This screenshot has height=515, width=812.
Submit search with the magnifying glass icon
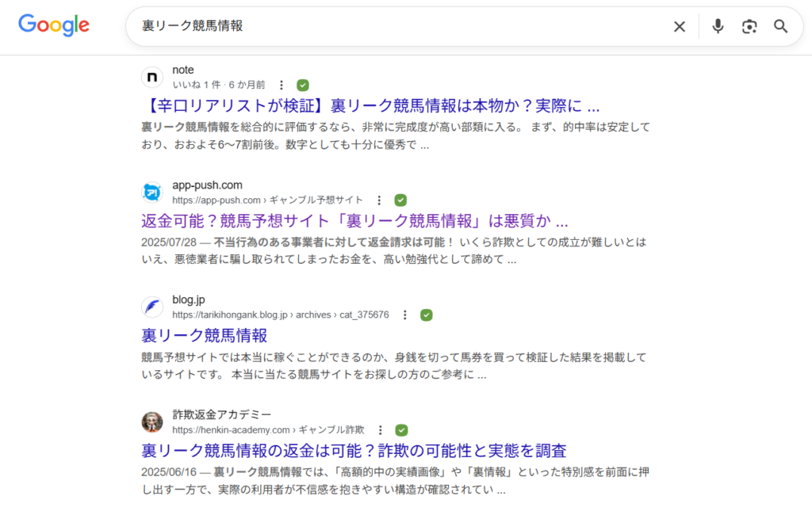coord(781,26)
